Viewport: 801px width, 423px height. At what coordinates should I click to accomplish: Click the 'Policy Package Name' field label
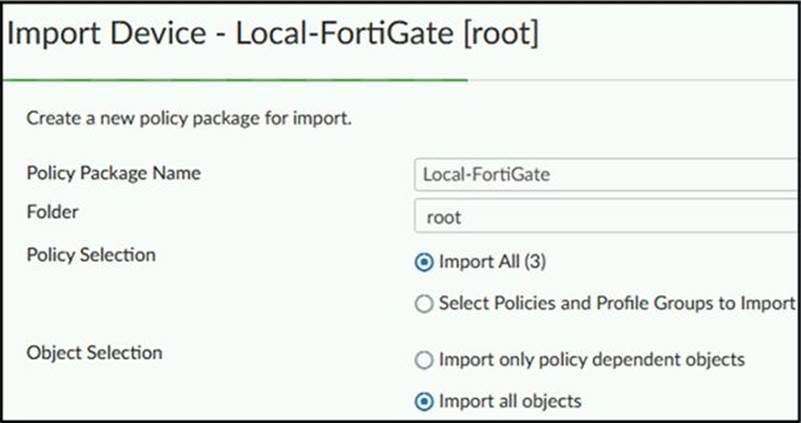point(113,173)
